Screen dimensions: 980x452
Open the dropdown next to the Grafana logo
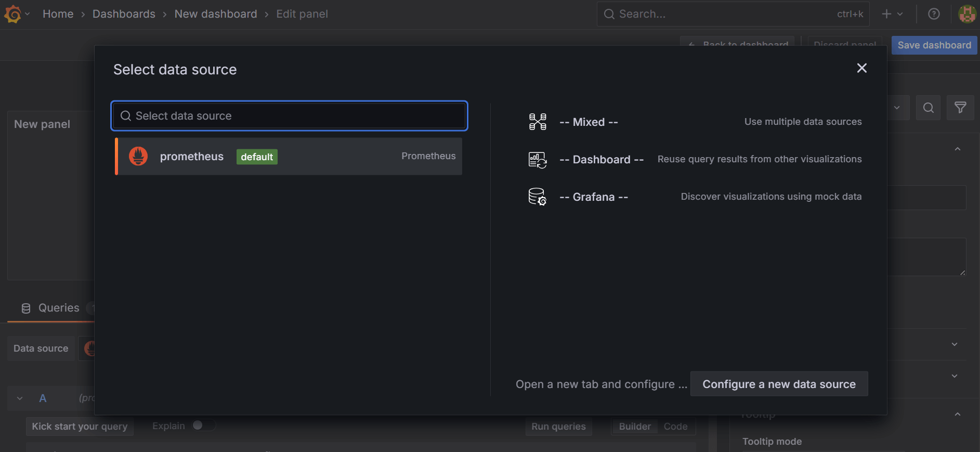point(27,14)
